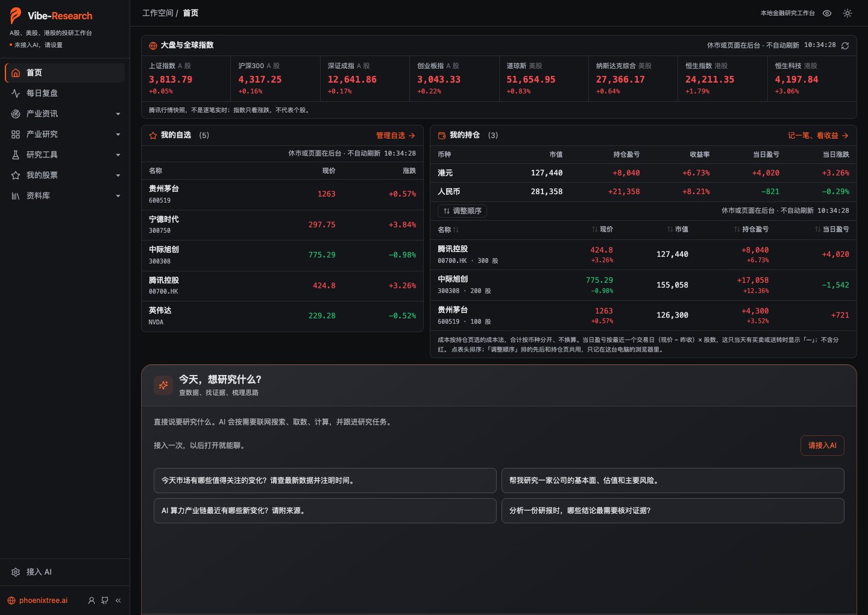The height and width of the screenshot is (615, 868).
Task: Sort holdings by 现价 column
Action: [x=602, y=229]
